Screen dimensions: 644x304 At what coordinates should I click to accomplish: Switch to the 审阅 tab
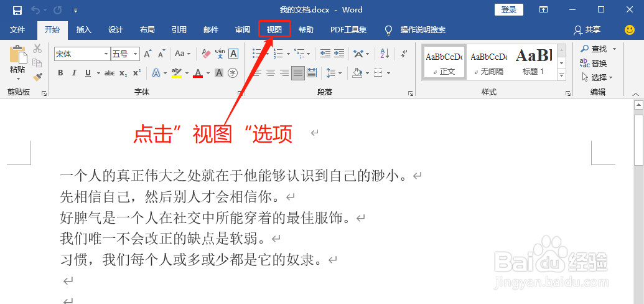point(242,30)
